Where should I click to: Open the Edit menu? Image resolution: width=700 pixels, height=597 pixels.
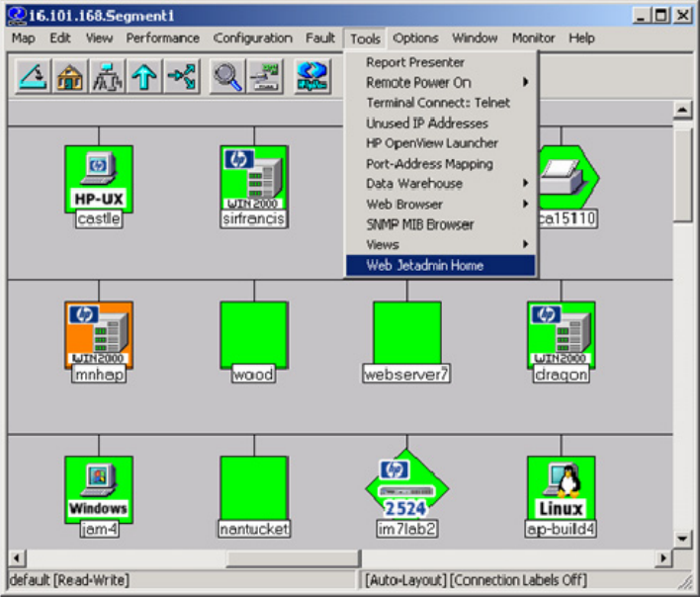coord(60,39)
